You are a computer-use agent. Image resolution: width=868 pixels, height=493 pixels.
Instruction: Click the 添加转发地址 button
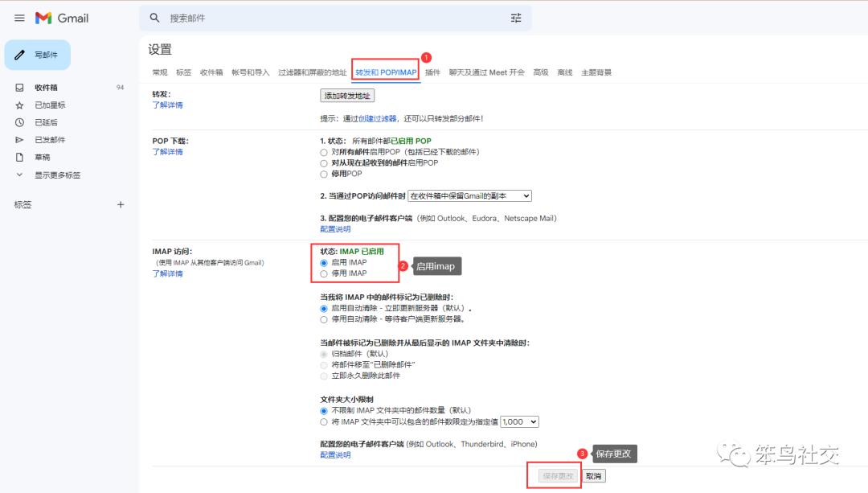[x=347, y=96]
